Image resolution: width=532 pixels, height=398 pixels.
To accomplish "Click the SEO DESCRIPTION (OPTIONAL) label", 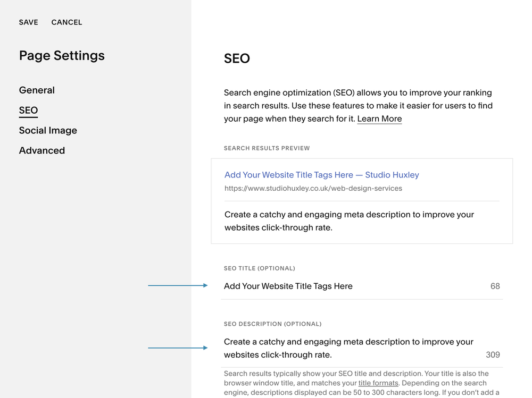I will (x=272, y=324).
